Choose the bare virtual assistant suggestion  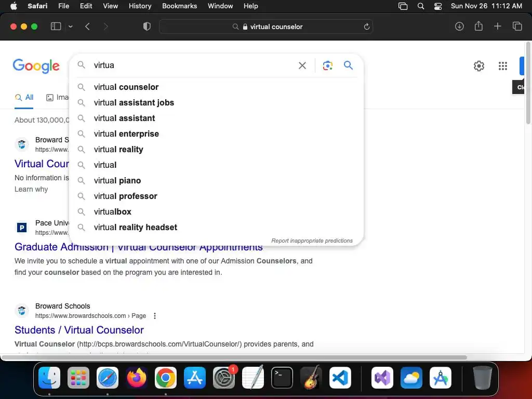coord(216,118)
